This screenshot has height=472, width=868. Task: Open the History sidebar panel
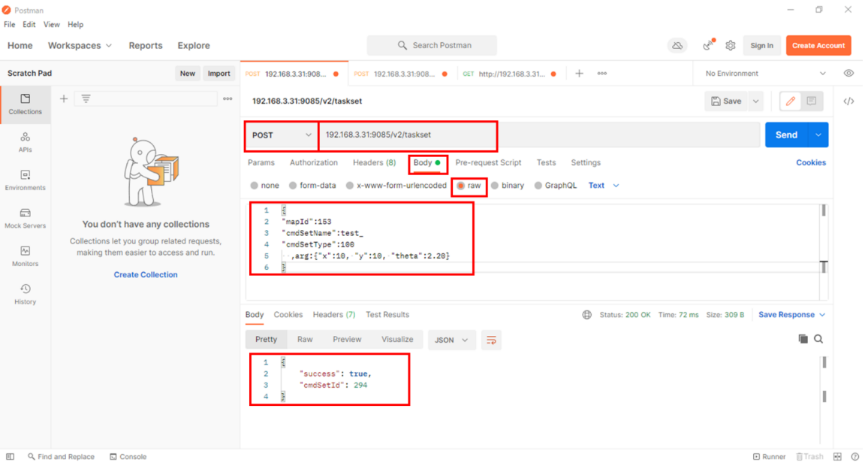[x=25, y=294]
